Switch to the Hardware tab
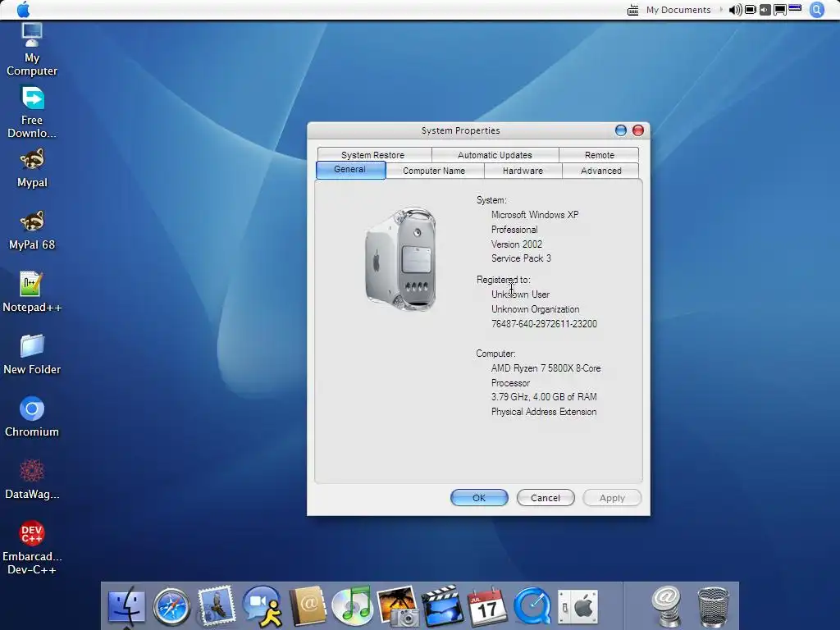Viewport: 840px width, 630px height. [523, 171]
